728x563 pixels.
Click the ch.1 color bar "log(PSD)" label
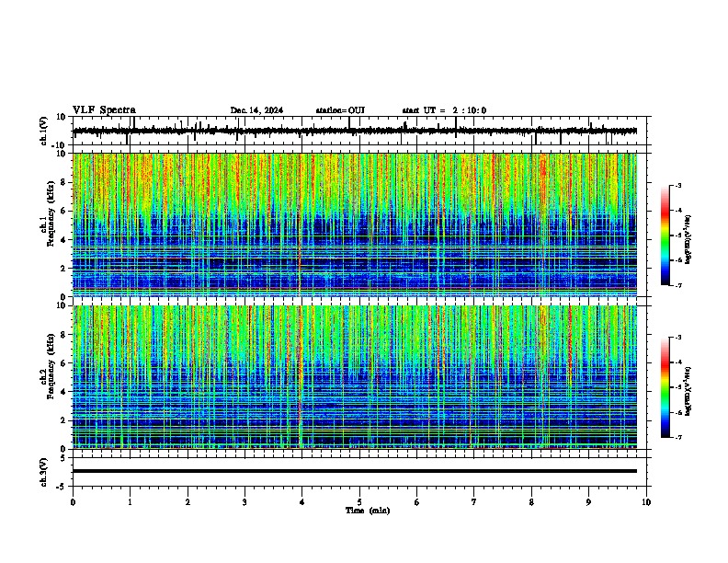pos(688,240)
